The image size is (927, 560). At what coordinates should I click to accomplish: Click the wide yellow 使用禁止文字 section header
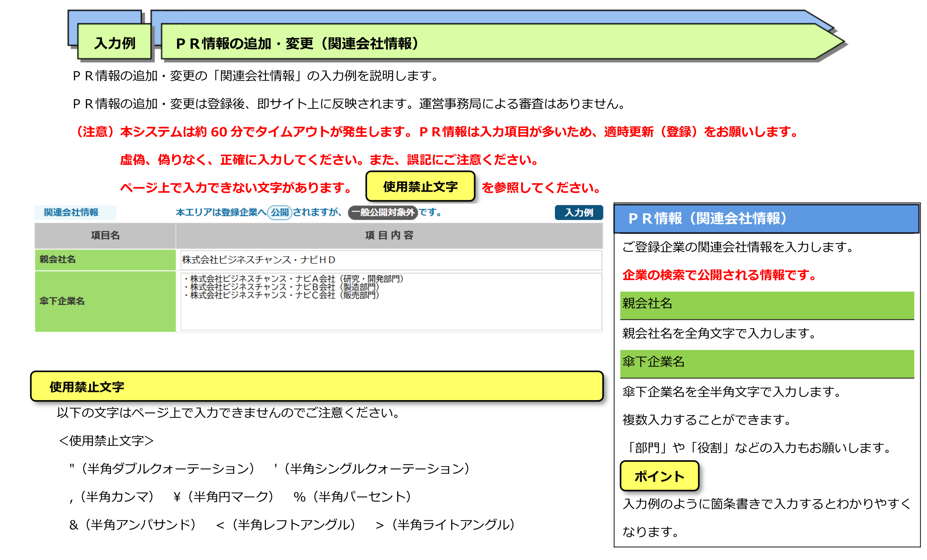pyautogui.click(x=317, y=386)
